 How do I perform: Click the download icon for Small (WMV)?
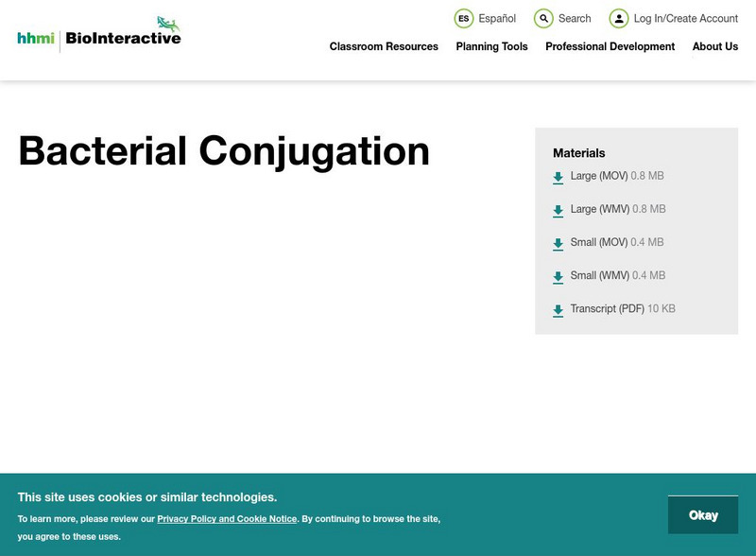tap(557, 275)
